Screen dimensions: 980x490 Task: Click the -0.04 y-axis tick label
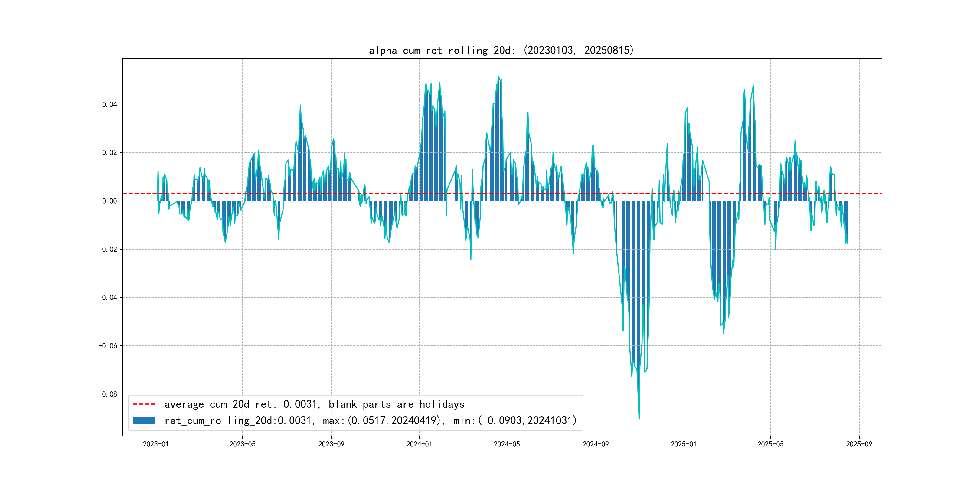[108, 297]
